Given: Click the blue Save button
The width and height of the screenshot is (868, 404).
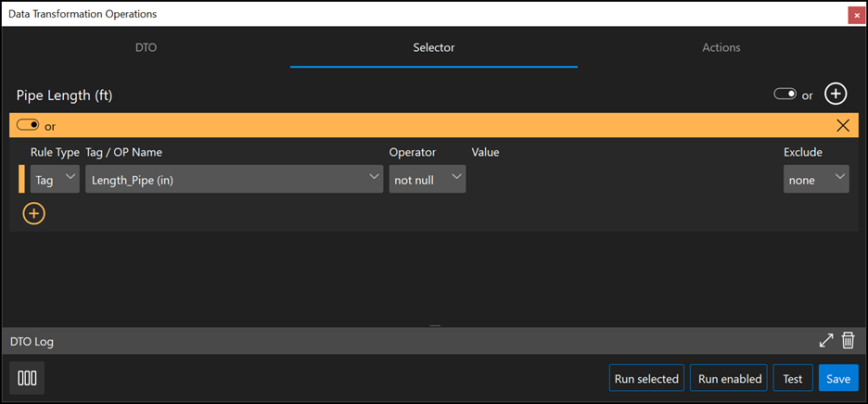Looking at the screenshot, I should click(x=837, y=378).
